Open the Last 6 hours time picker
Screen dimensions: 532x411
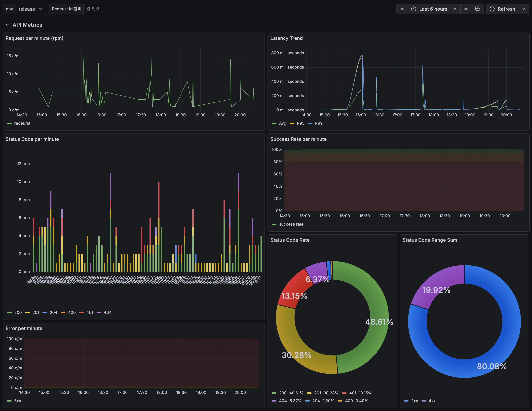click(434, 9)
